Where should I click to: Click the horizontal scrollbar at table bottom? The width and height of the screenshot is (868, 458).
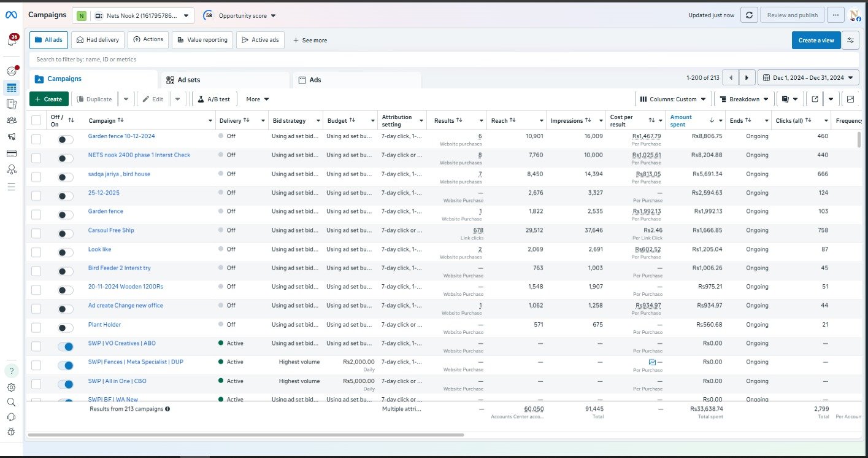(245, 435)
